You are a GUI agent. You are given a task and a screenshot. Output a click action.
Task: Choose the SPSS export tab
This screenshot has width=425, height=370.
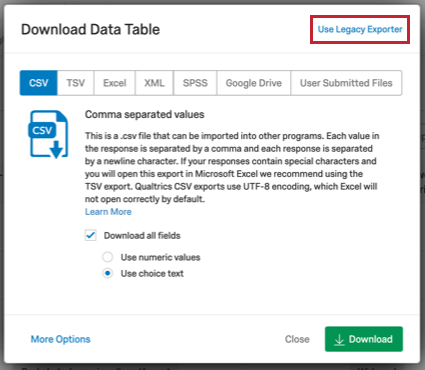tap(195, 83)
